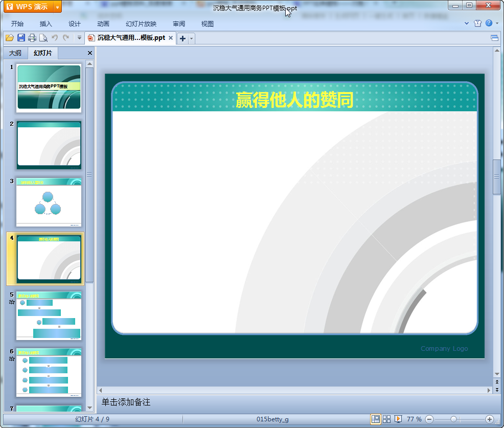
Task: Switch to the 大纲 outline tab
Action: 15,53
